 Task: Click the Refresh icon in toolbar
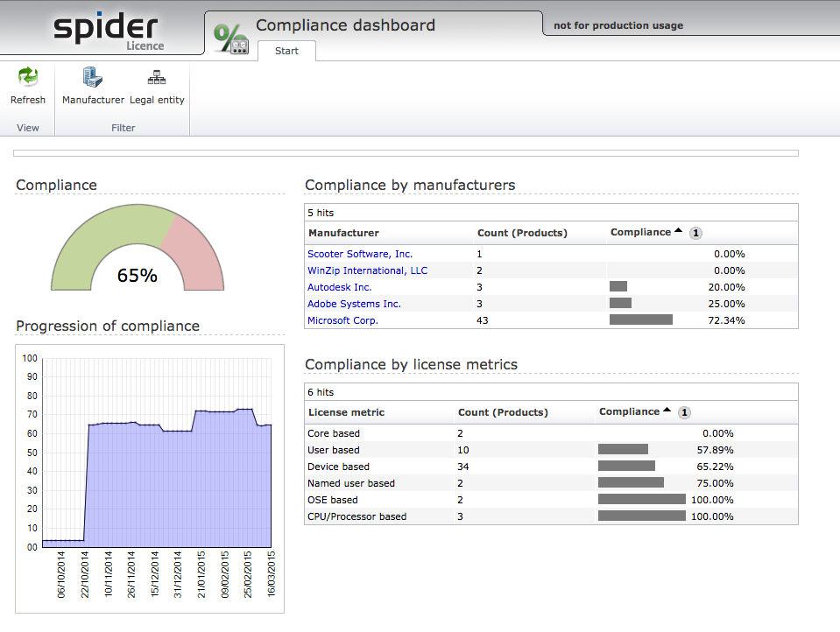coord(28,78)
